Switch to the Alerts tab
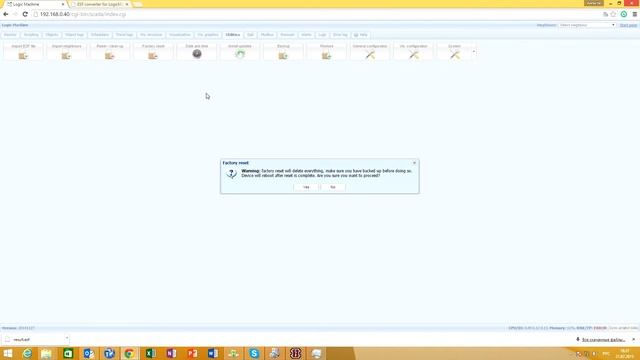 306,35
